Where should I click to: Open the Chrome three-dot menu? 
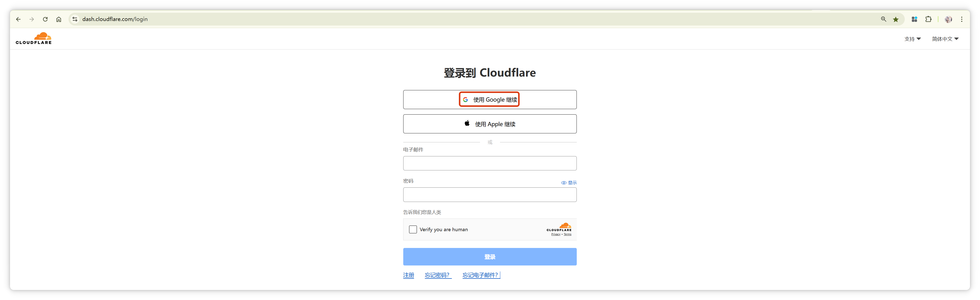962,20
